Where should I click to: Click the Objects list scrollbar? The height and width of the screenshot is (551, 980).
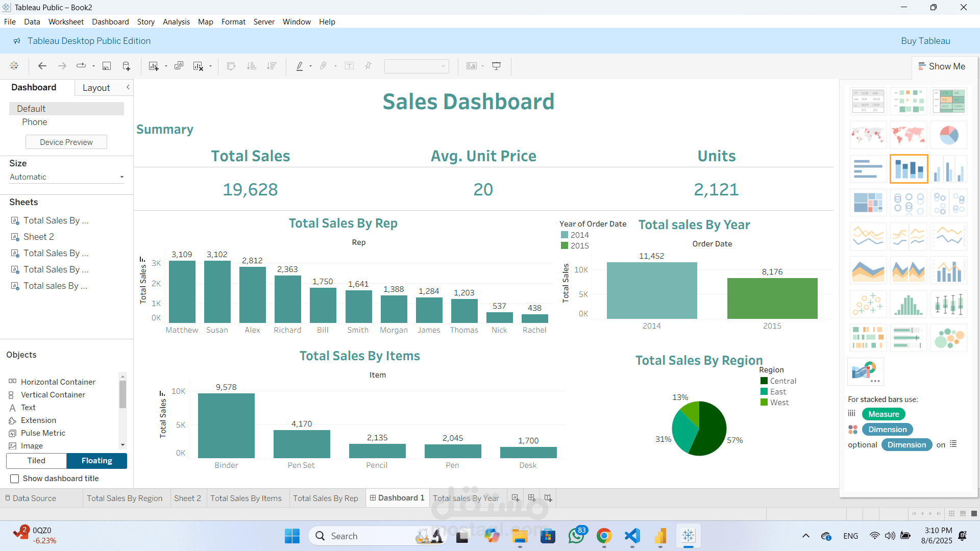[122, 394]
